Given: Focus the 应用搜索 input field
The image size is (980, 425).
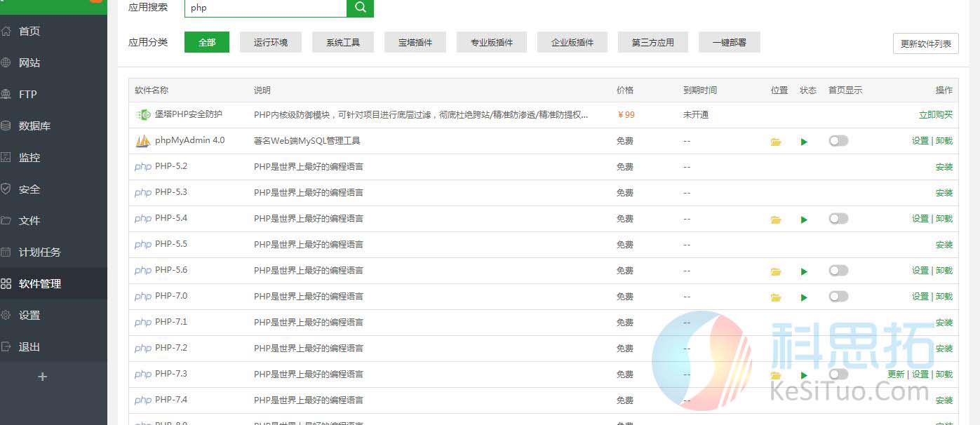Looking at the screenshot, I should tap(265, 8).
